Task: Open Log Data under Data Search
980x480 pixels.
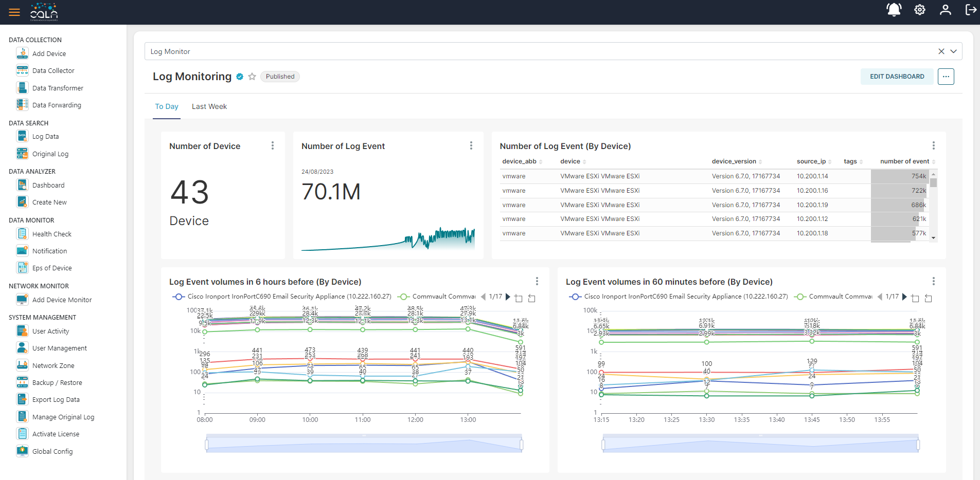Action: click(x=45, y=136)
